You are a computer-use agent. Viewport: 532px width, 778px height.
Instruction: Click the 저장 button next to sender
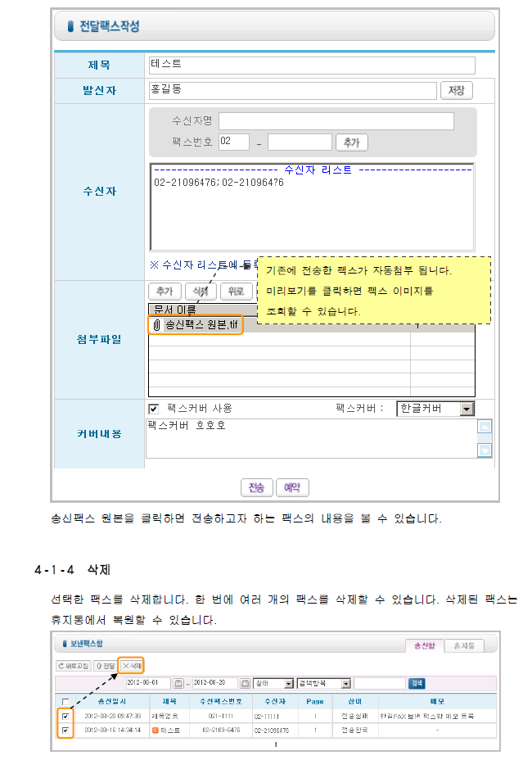pyautogui.click(x=456, y=90)
